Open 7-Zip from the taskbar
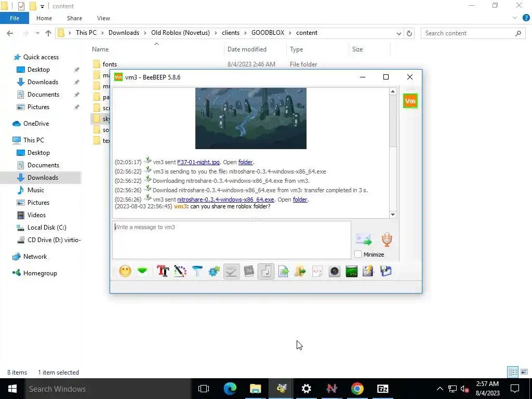Screen dimensions: 532x399 click(383, 389)
